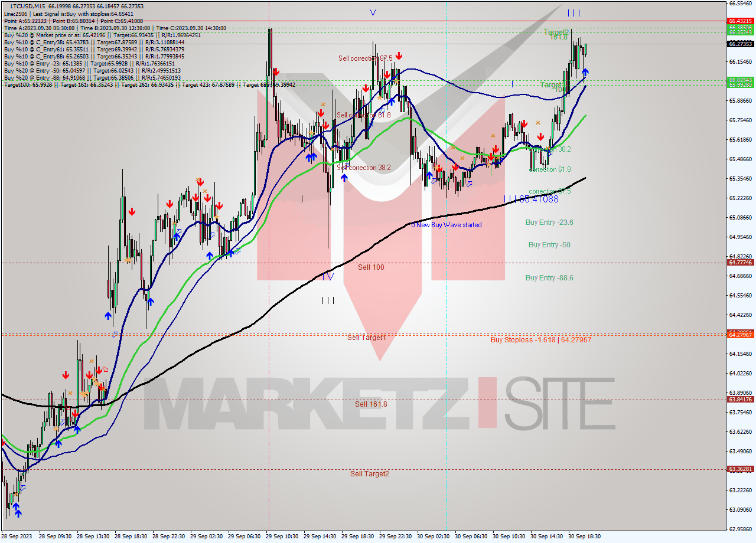This screenshot has height=543, width=756.
Task: Click the '30 Sep 10:30' time axis label
Action: point(509,537)
